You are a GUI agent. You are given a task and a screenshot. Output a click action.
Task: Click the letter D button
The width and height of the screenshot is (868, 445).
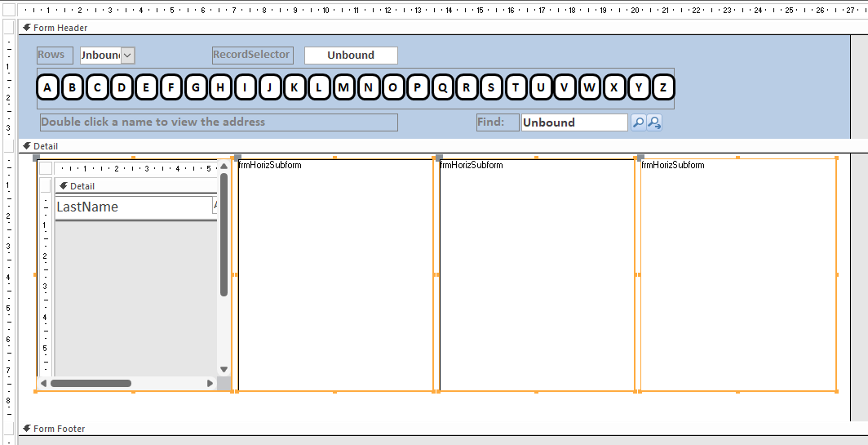tap(122, 87)
